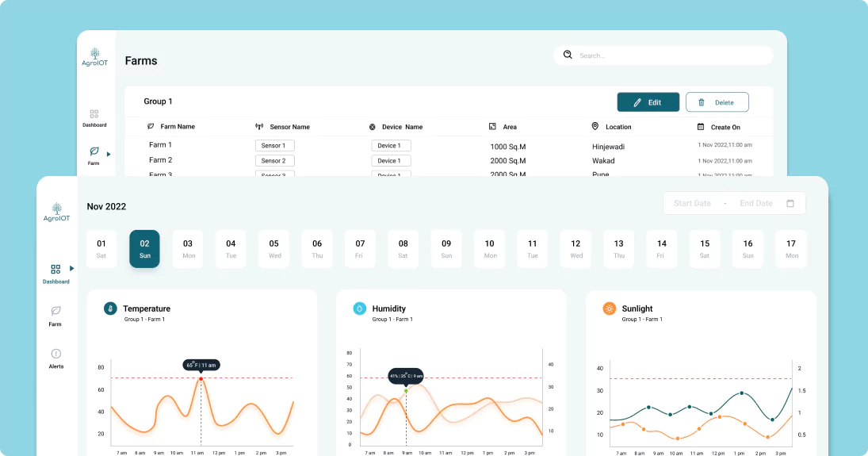Click the Farm 2 row name
The width and height of the screenshot is (868, 456).
tap(161, 160)
